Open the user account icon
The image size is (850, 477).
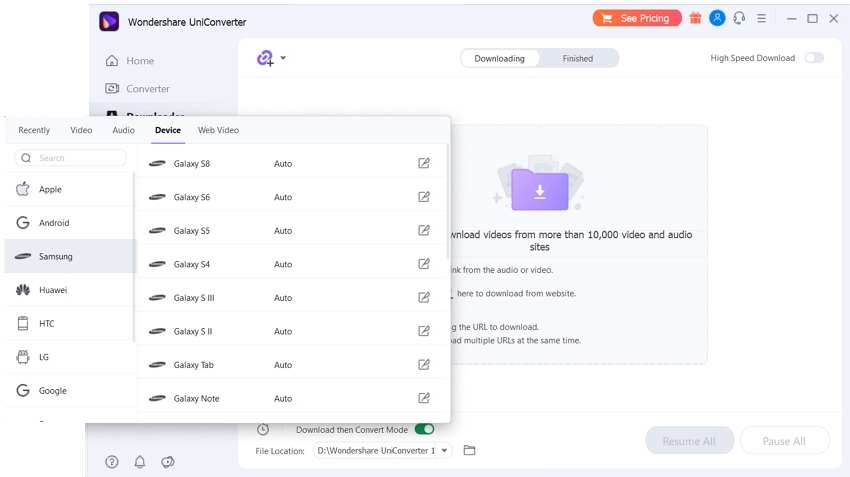coord(717,18)
